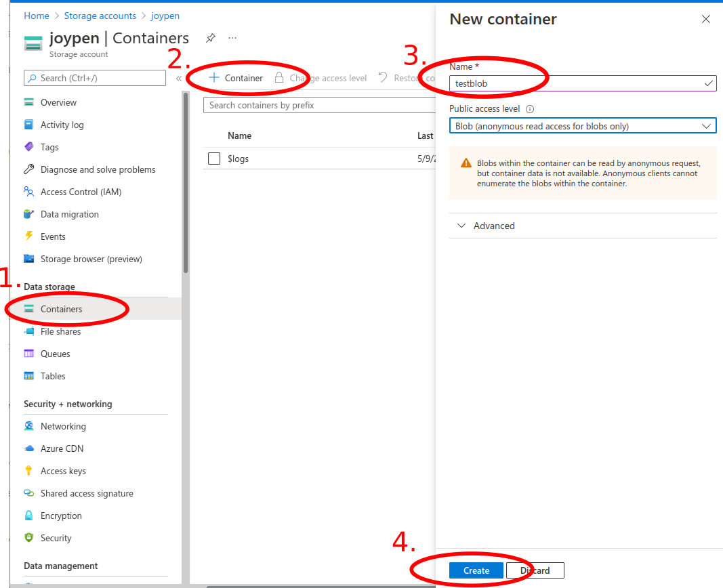Open Events entry in sidebar
Screen dimensions: 723x588
coord(53,237)
